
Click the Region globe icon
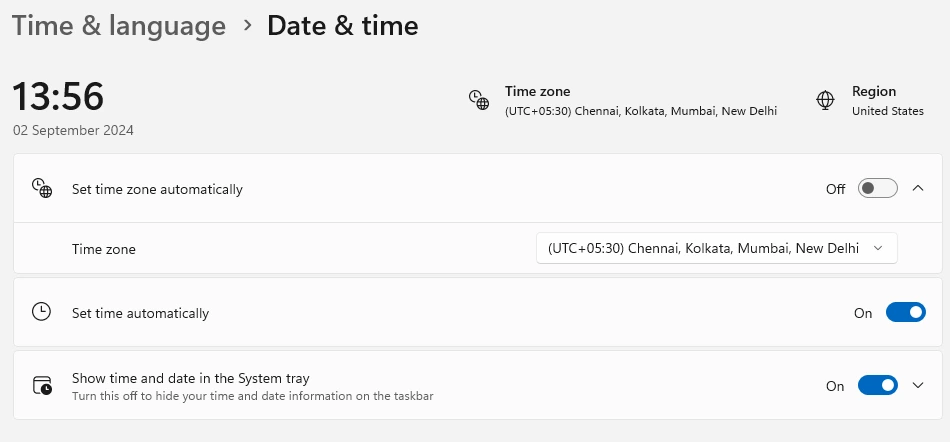[x=826, y=100]
